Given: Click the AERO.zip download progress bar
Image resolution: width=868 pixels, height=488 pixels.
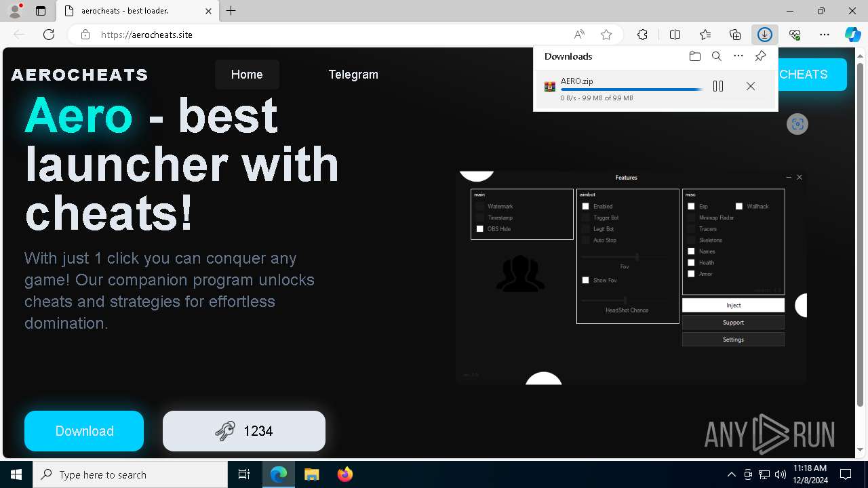Looking at the screenshot, I should tap(632, 89).
